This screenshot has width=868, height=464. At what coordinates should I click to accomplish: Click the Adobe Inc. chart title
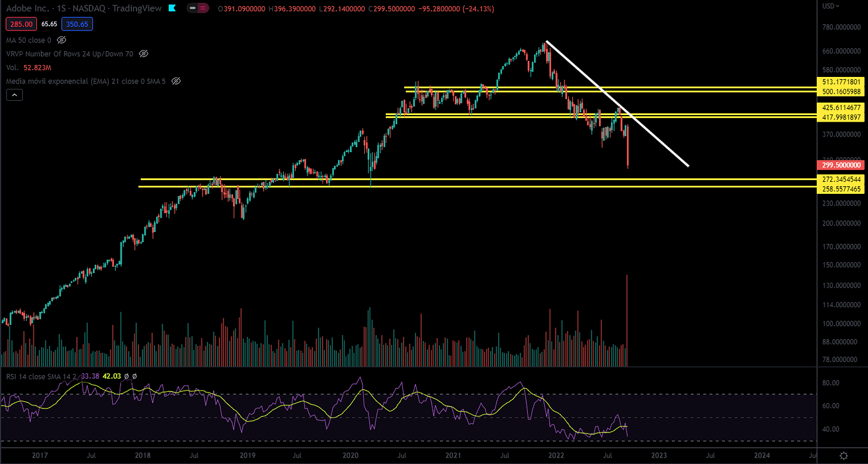(x=83, y=9)
